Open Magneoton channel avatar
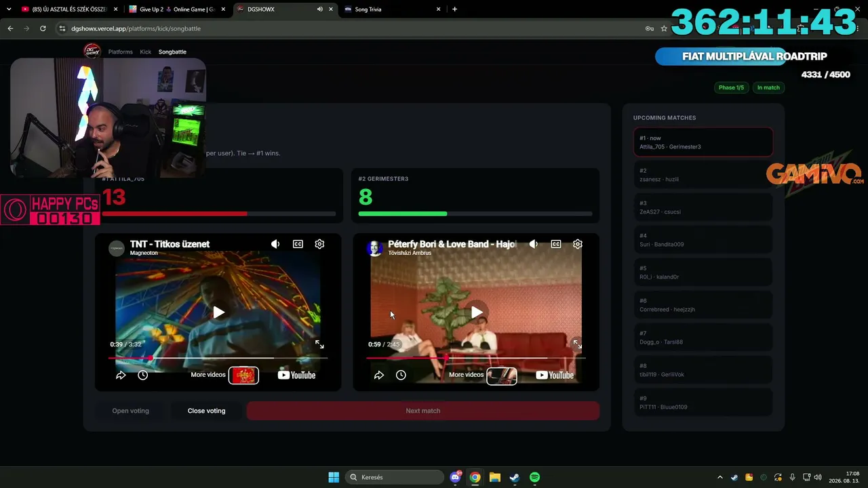The image size is (868, 488). 117,247
